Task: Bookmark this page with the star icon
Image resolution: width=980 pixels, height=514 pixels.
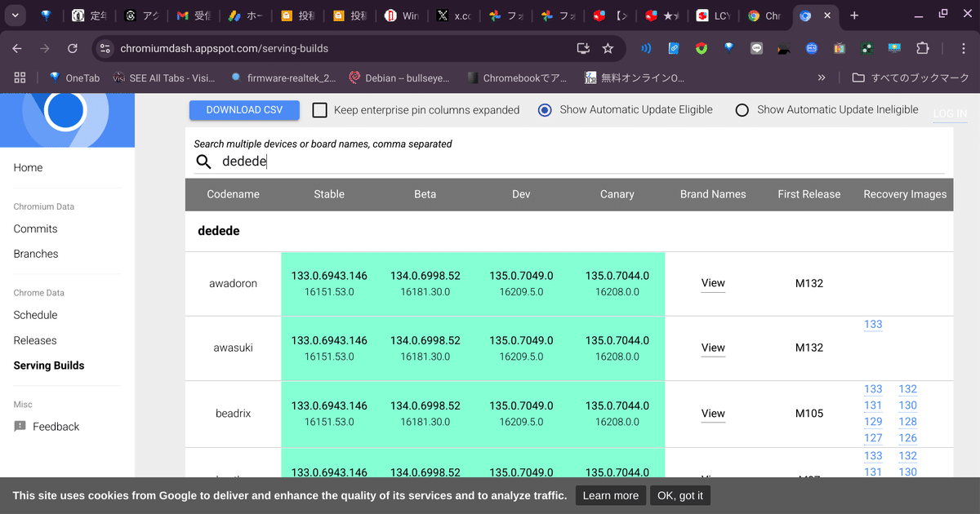Action: [x=608, y=48]
